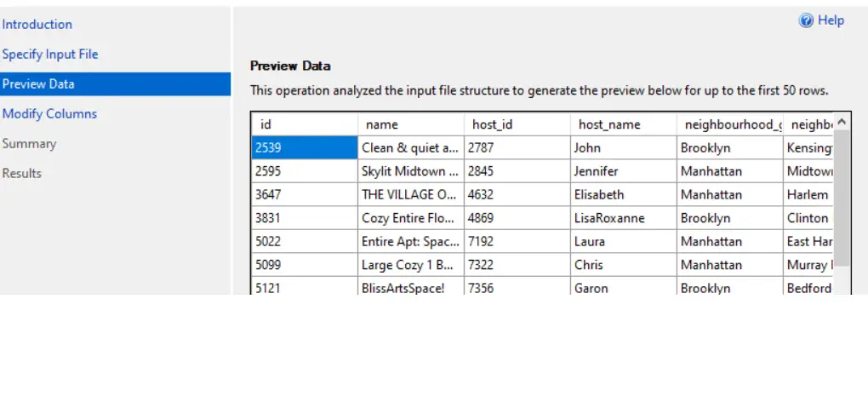Viewport: 868px width, 397px height.
Task: Select the host_name column header
Action: coord(623,124)
